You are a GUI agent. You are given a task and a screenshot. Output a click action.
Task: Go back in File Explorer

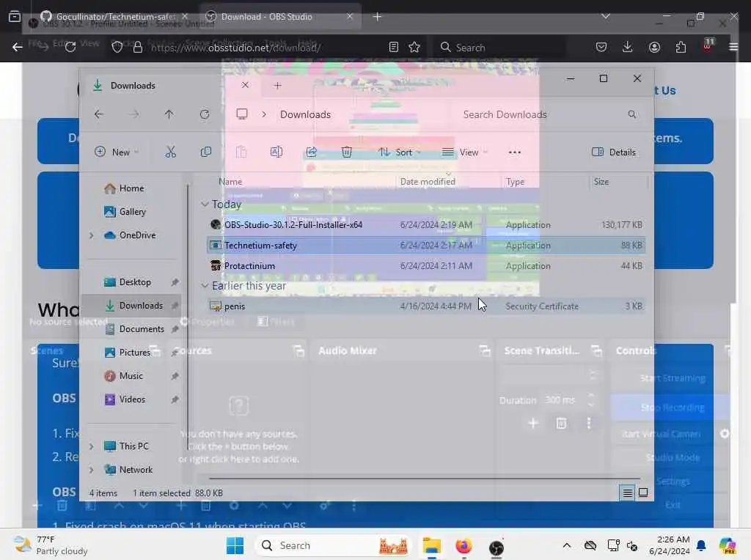(99, 114)
